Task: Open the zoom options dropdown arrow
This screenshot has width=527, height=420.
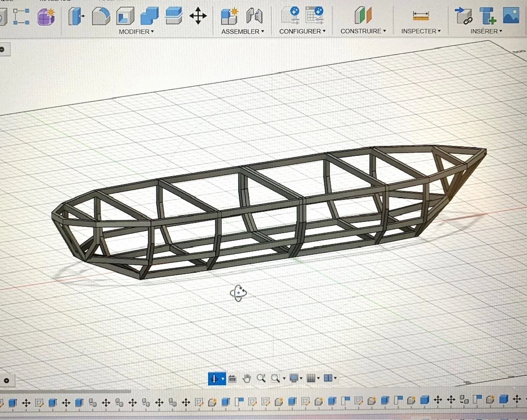Action: coord(284,379)
